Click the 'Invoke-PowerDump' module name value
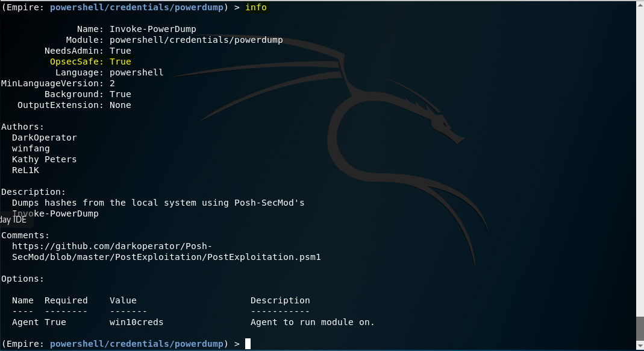This screenshot has width=644, height=351. point(153,29)
